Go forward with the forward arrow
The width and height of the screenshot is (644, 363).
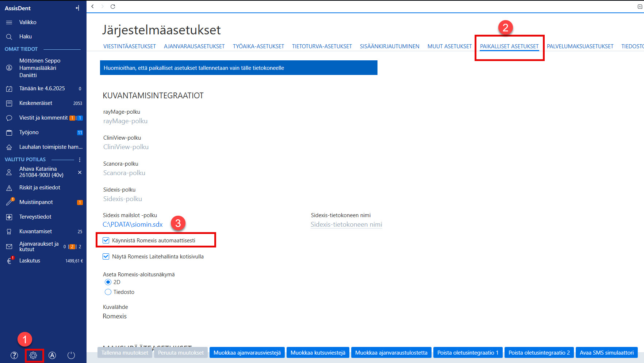[x=103, y=6]
